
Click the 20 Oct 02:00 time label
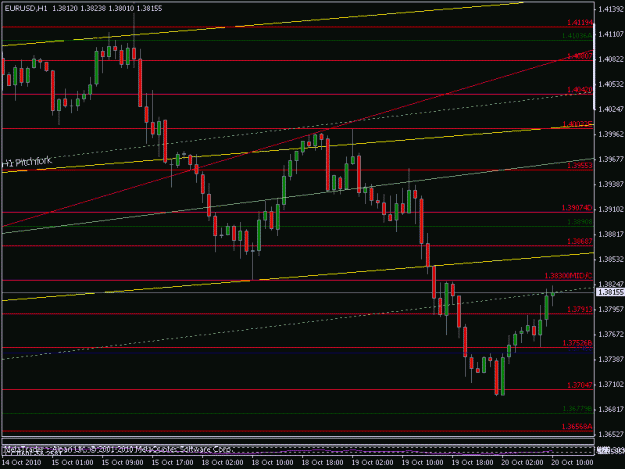(x=522, y=462)
